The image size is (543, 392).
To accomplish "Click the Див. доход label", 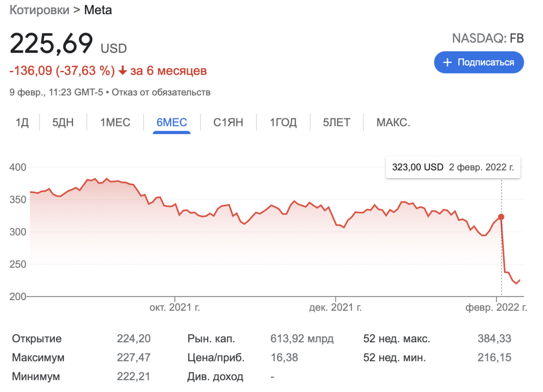I will [x=215, y=377].
